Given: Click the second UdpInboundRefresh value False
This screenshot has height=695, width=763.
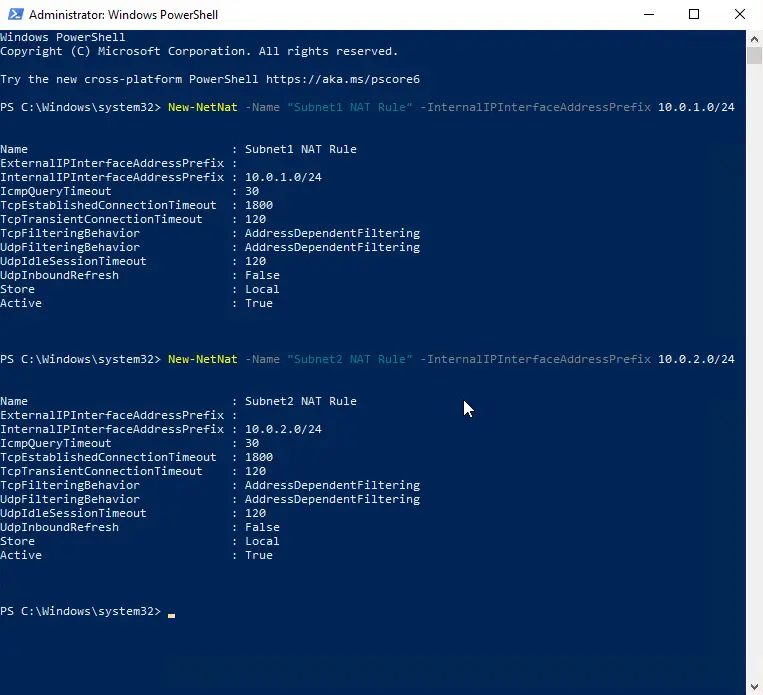Looking at the screenshot, I should click(x=262, y=528).
